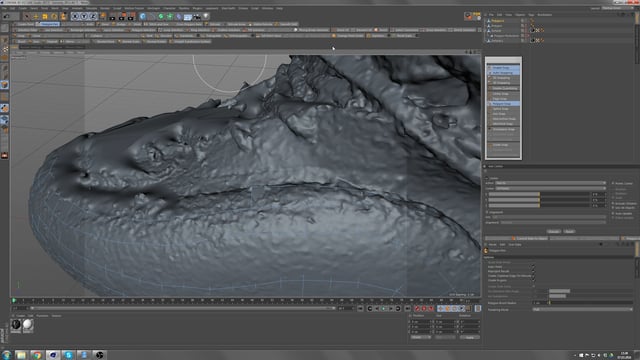Open the Edit Render Settings icon
The width and height of the screenshot is (640, 360).
131,16
